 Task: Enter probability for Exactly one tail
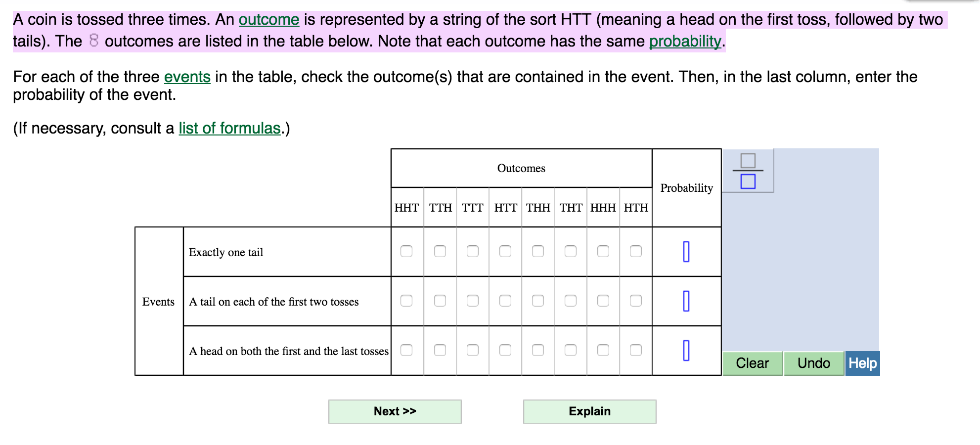pyautogui.click(x=686, y=251)
